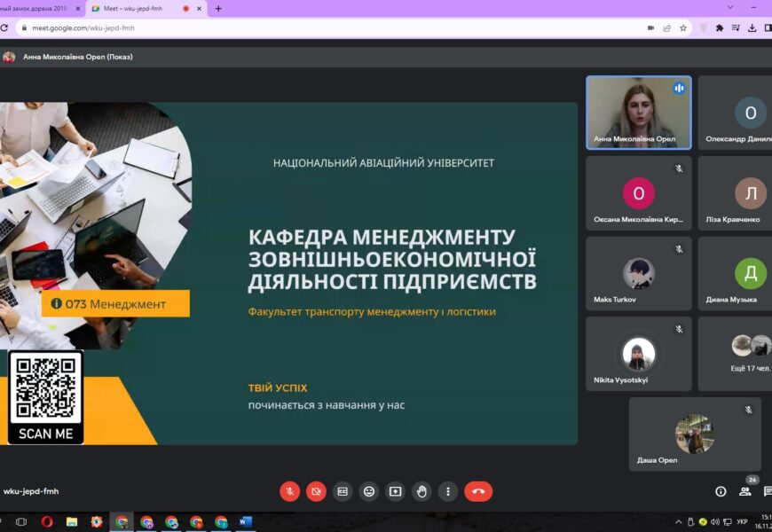Show the participants list (26)

[745, 491]
